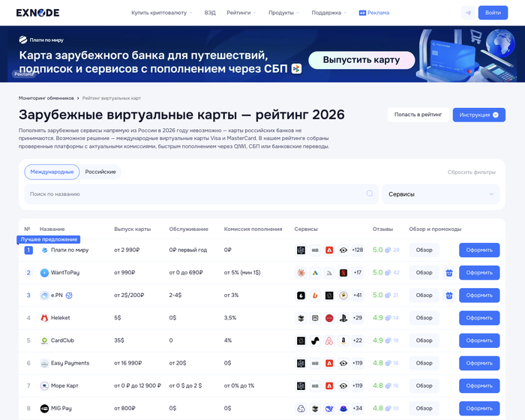The width and height of the screenshot is (525, 420).
Task: Show +17 more services for WantToPay
Action: click(358, 273)
